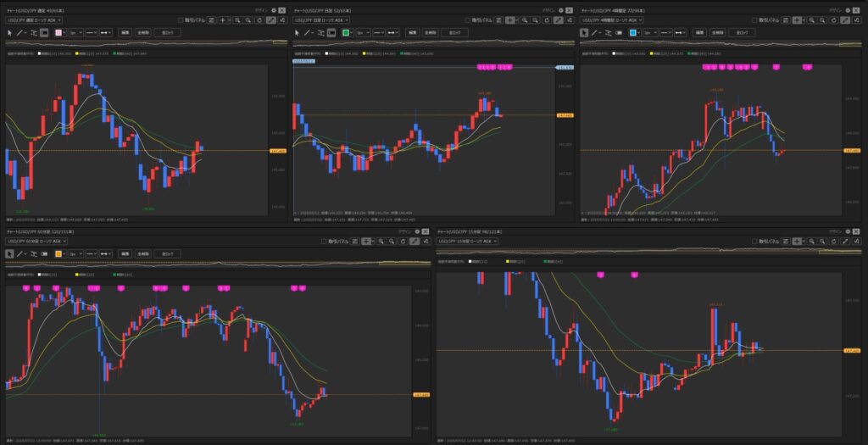Image resolution: width=868 pixels, height=445 pixels.
Task: Select the line drawing tool in daily chart
Action: click(307, 33)
